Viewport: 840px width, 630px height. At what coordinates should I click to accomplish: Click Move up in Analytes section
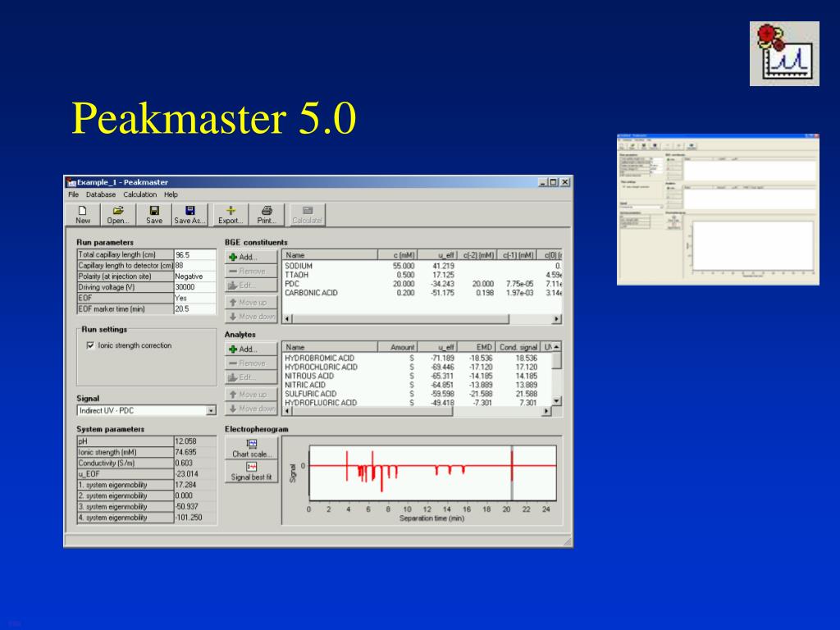[x=251, y=395]
